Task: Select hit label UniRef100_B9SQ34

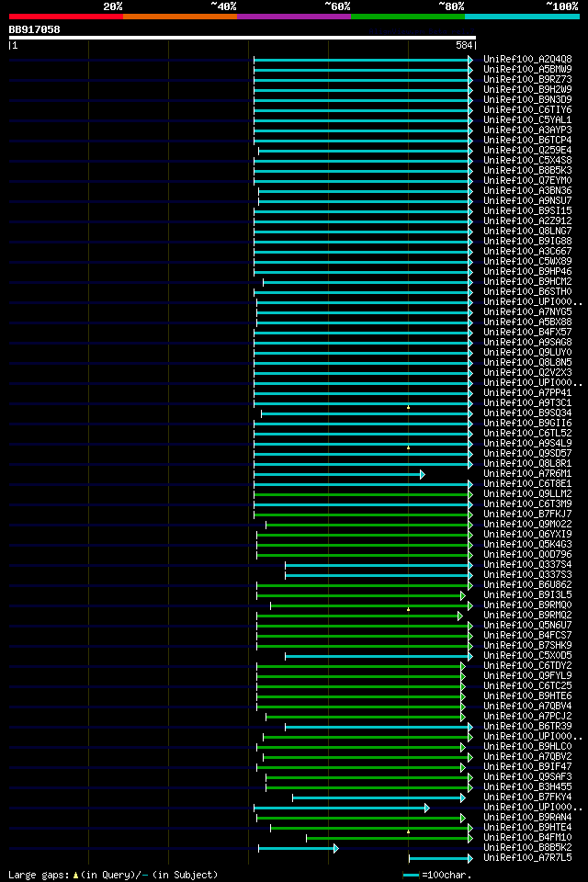Action: [x=527, y=413]
